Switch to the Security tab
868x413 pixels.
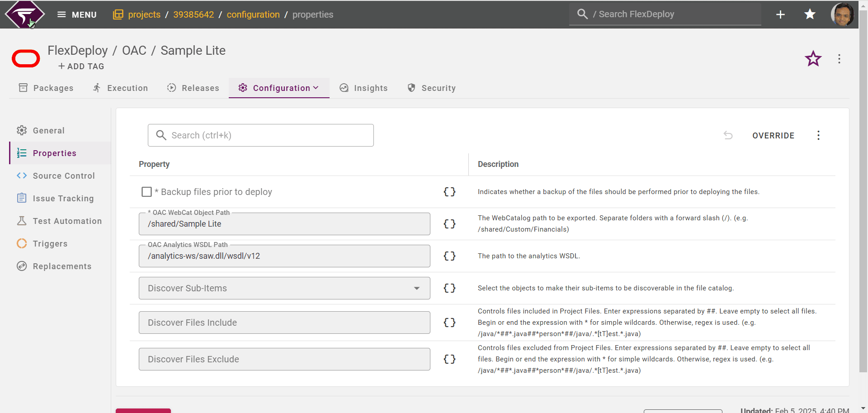coord(432,88)
